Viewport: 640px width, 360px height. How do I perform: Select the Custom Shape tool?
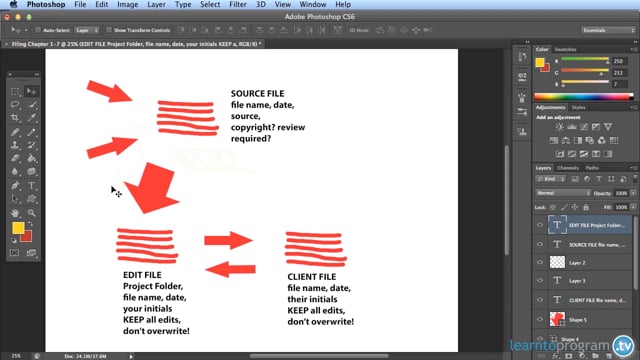coord(31,199)
